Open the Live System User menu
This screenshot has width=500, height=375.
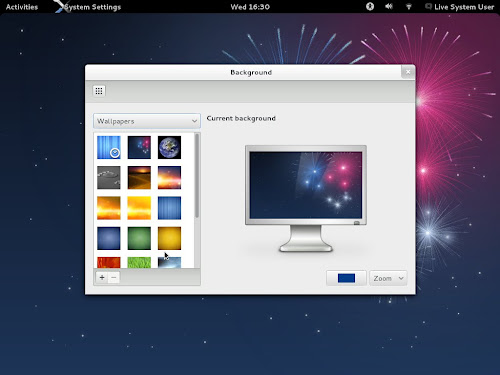[x=460, y=7]
